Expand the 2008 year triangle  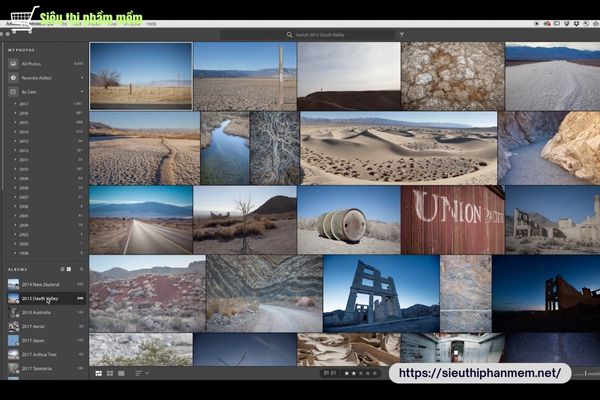[15, 188]
